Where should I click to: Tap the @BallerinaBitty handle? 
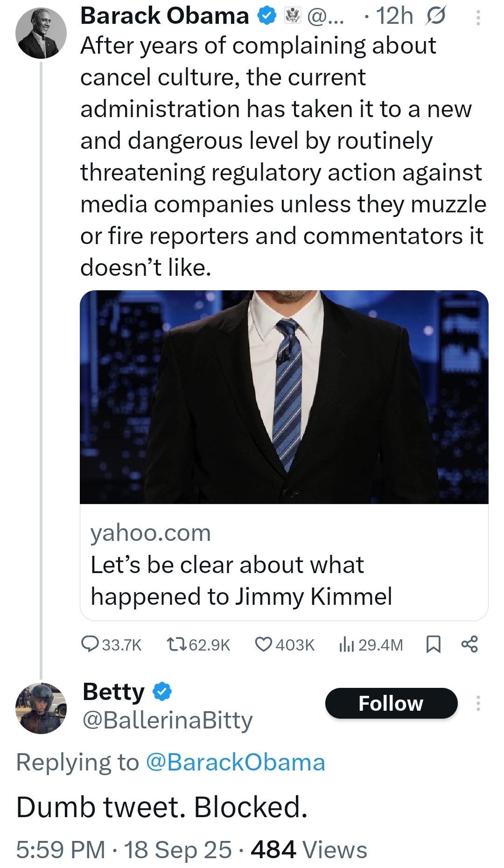168,720
